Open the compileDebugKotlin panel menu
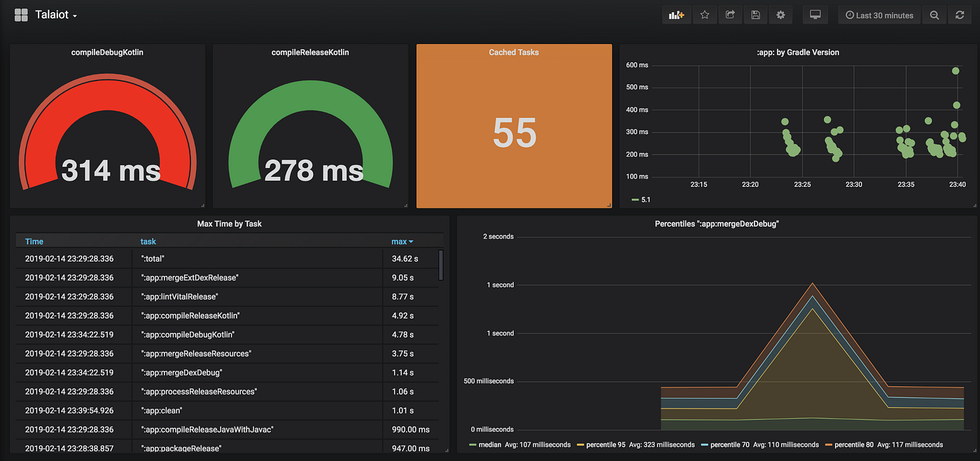 click(x=106, y=52)
